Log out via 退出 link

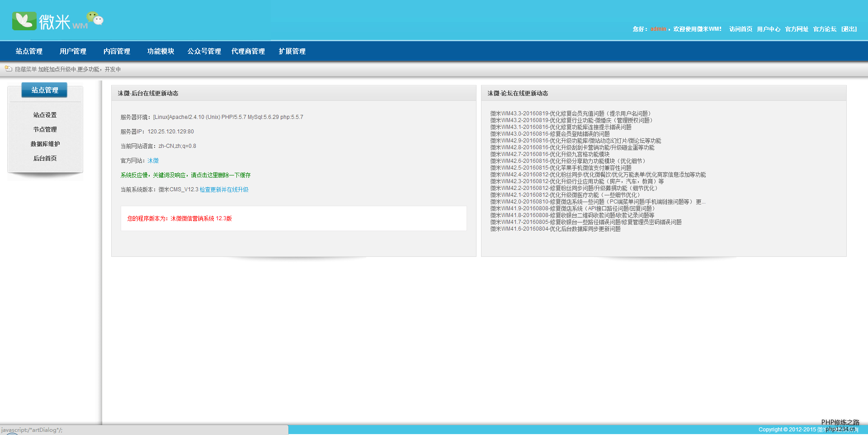click(849, 29)
